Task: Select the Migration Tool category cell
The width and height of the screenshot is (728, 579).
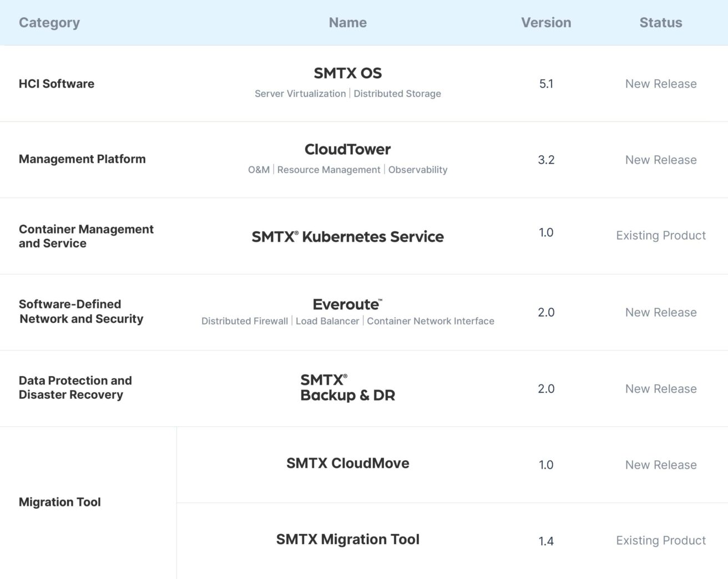Action: (60, 502)
